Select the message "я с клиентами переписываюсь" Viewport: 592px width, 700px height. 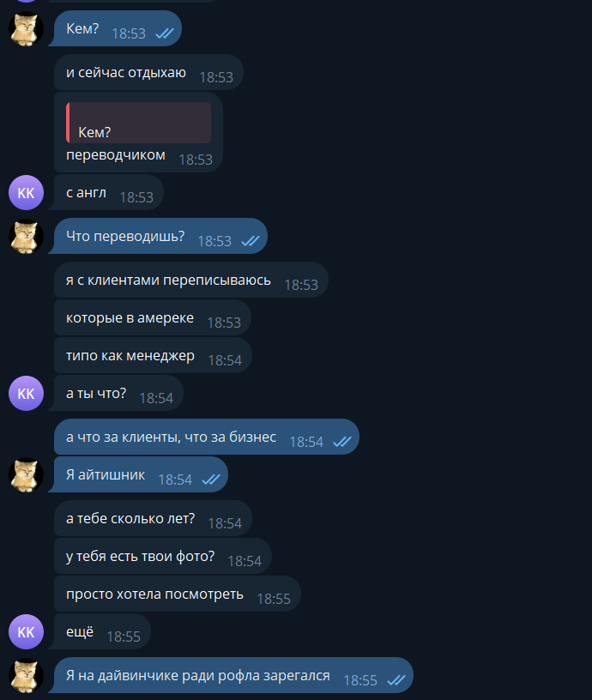(191, 280)
